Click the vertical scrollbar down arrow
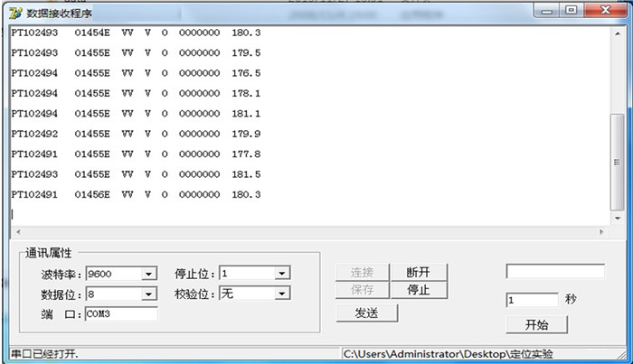The image size is (633, 364). (617, 218)
